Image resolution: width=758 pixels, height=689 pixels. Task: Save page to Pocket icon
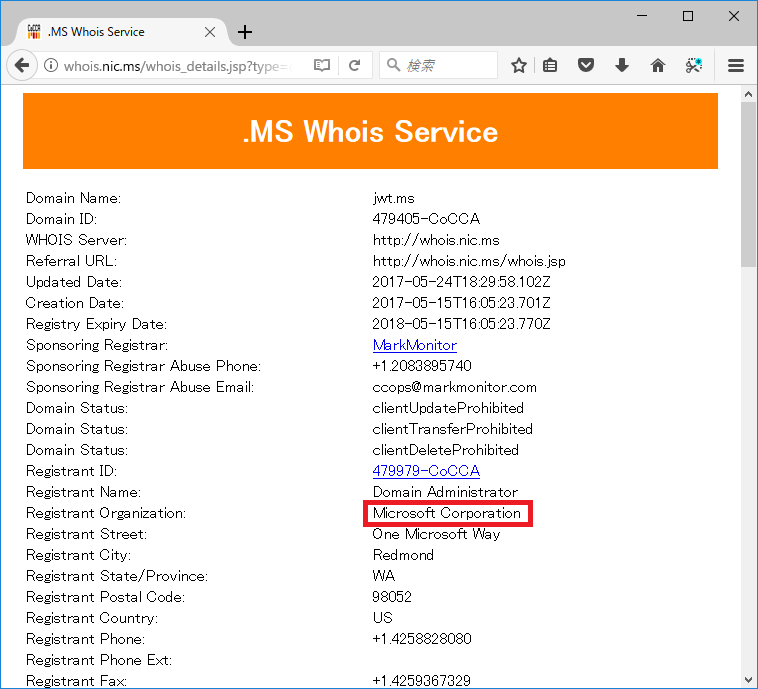pyautogui.click(x=586, y=65)
